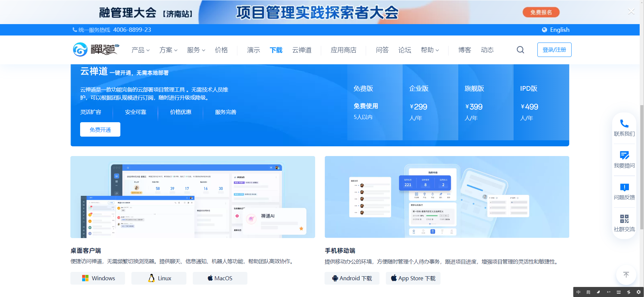Click the 问题反馈 exclamation icon
This screenshot has width=644, height=297.
pyautogui.click(x=624, y=187)
